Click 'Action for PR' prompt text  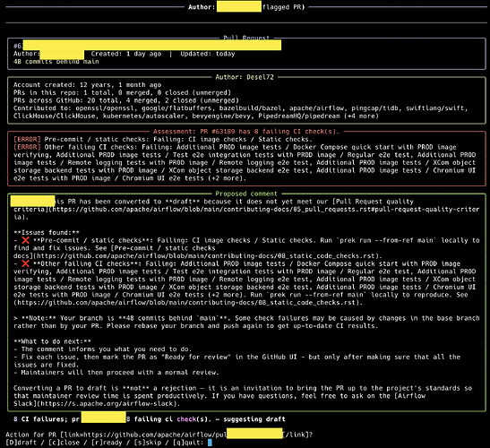click(30, 435)
